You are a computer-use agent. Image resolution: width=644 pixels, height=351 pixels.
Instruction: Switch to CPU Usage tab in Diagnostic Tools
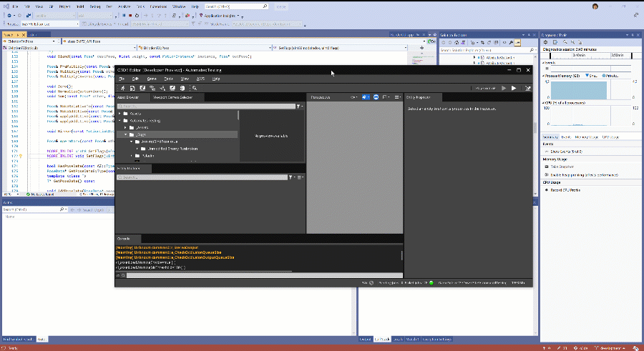610,137
